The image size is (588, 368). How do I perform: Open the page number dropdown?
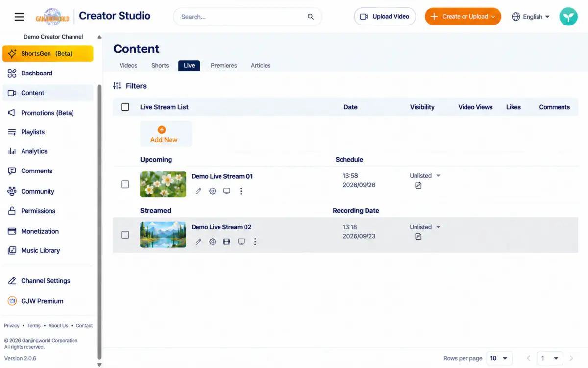coord(549,358)
